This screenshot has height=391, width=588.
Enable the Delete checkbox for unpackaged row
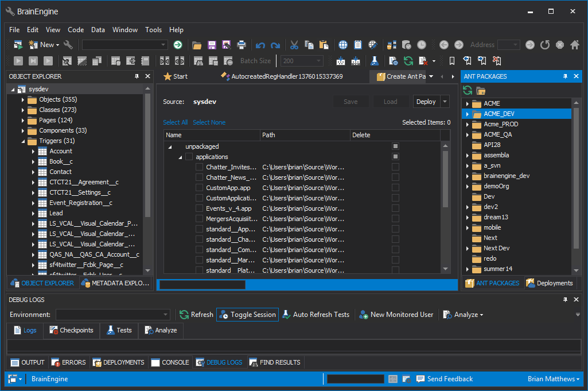tap(395, 146)
